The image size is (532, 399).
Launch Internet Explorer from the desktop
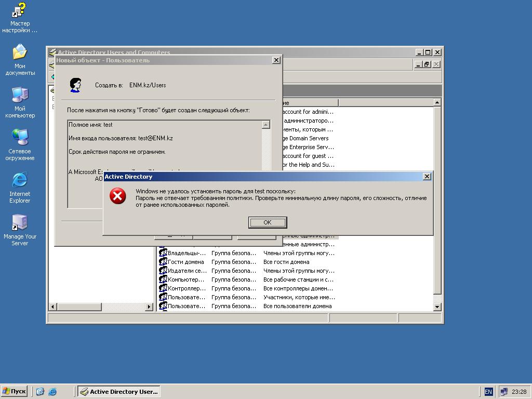(x=20, y=180)
